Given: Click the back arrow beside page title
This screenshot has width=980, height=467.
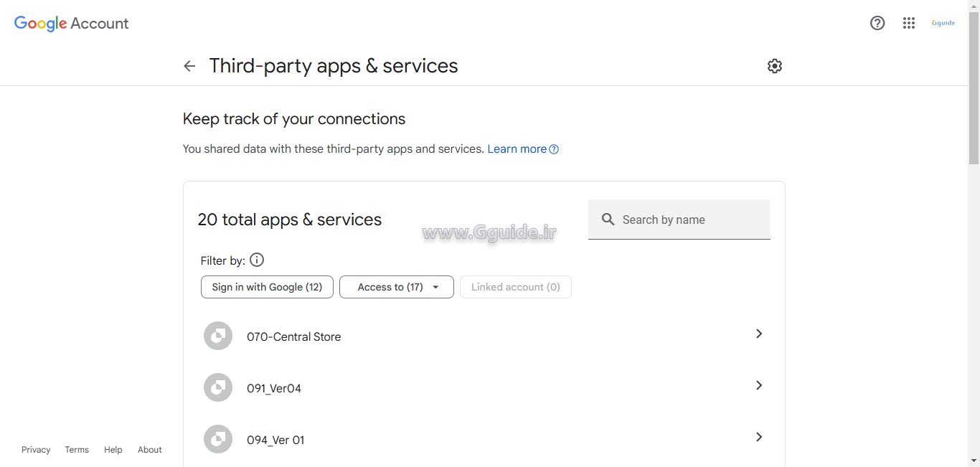Looking at the screenshot, I should pos(189,66).
